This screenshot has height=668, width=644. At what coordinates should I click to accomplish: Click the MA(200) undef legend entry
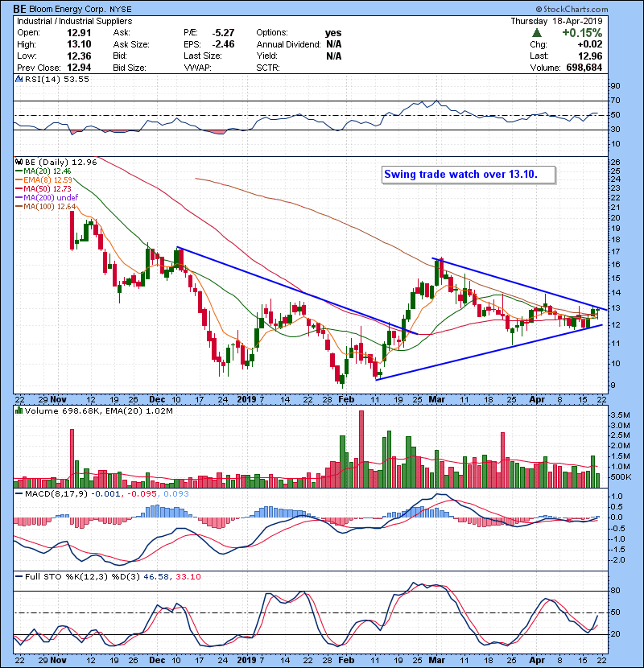[47, 198]
